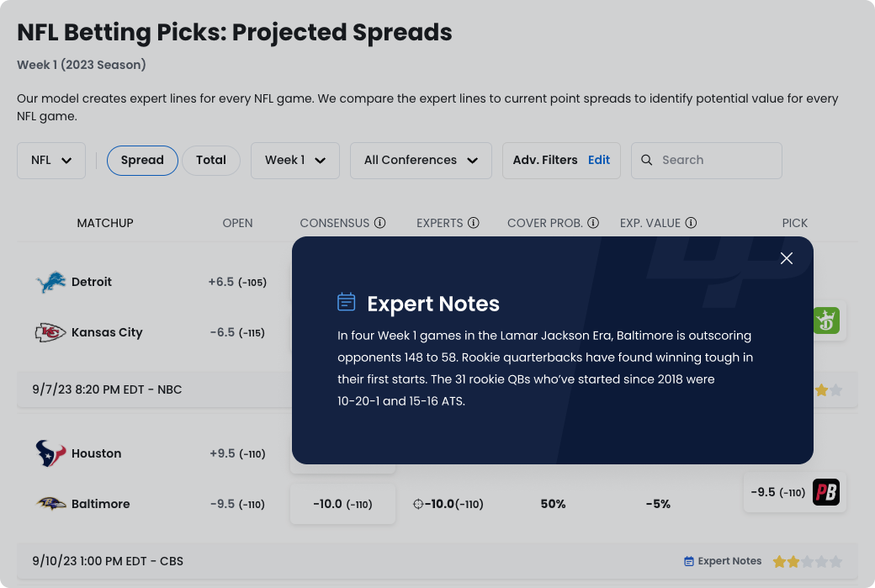Open the NFL league dropdown
The height and width of the screenshot is (588, 875).
[x=51, y=161]
